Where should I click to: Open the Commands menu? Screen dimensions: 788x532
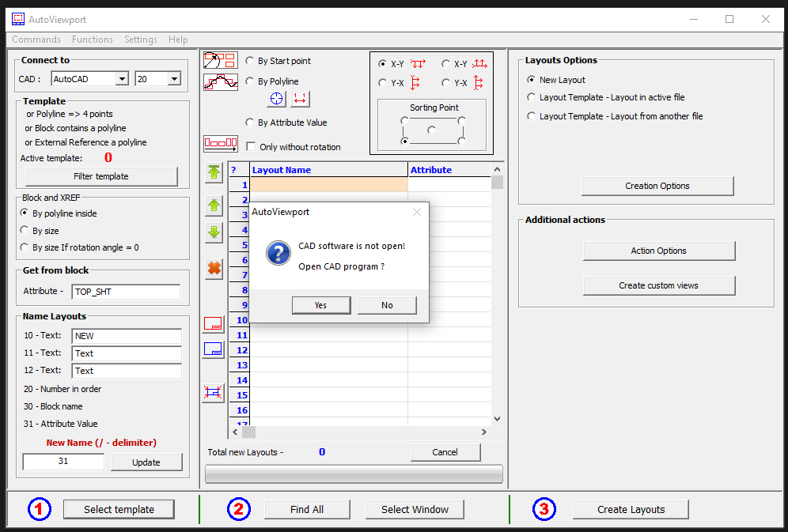click(36, 40)
